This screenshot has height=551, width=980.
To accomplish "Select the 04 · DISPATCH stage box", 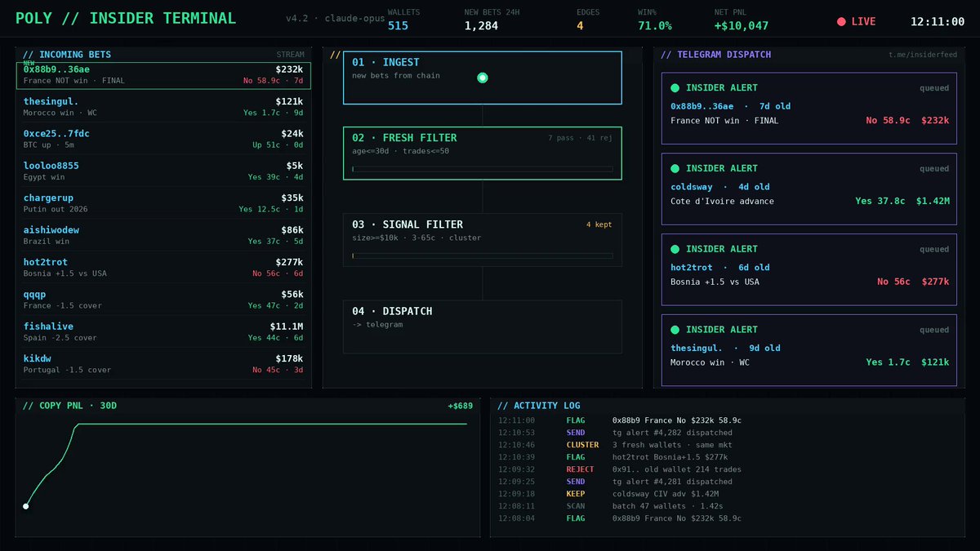I will coord(482,327).
